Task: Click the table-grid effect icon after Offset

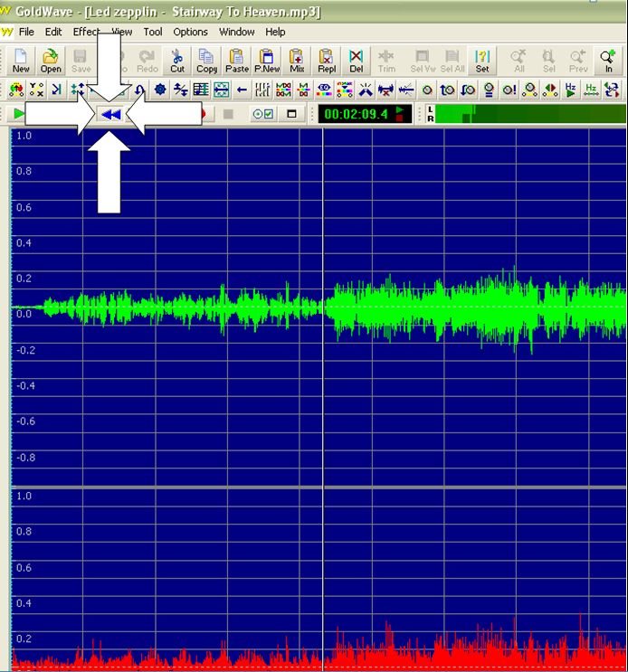Action: pos(201,90)
